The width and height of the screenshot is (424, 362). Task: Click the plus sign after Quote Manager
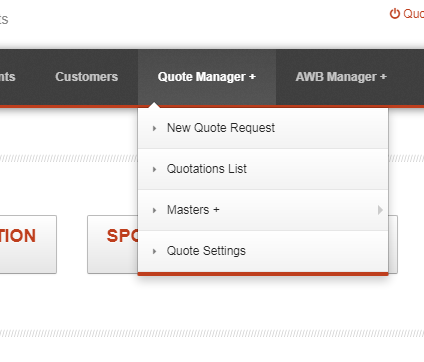[x=252, y=77]
